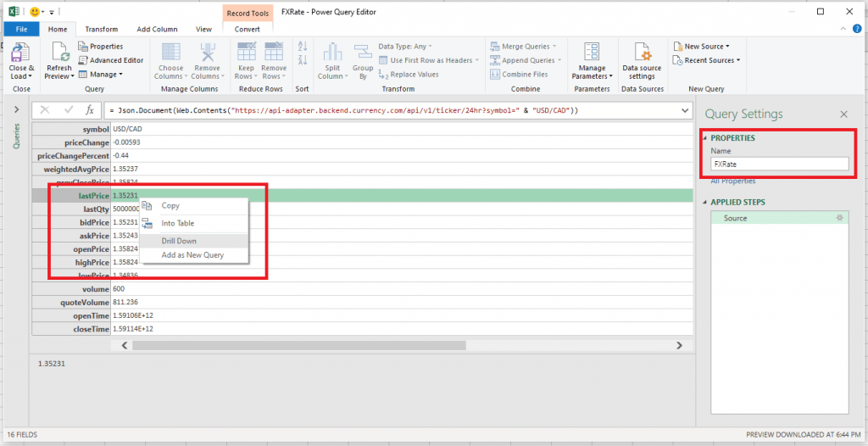Viewport: 868px width, 446px height.
Task: Click Choose Columns icon
Action: click(170, 53)
